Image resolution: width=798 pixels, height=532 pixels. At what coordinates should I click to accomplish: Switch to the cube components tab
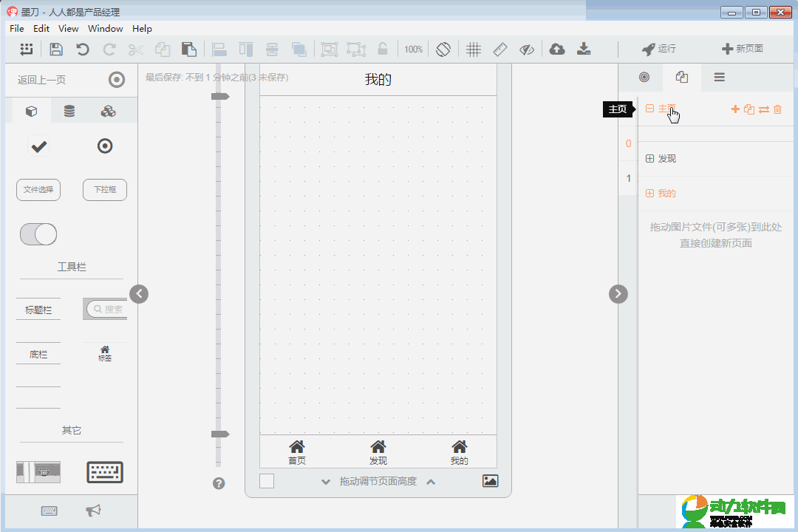(31, 111)
